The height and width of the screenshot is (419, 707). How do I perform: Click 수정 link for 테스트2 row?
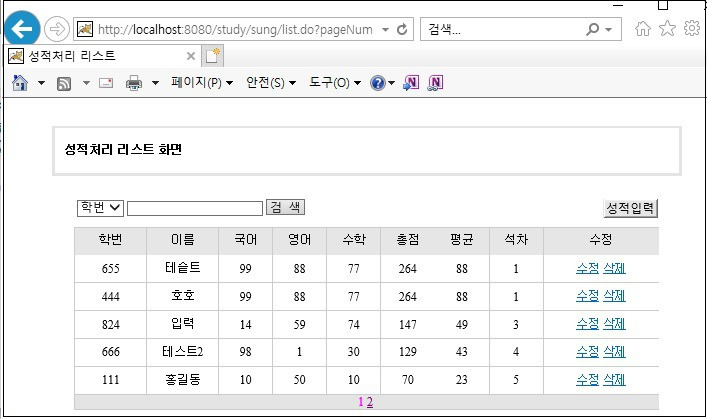(588, 352)
